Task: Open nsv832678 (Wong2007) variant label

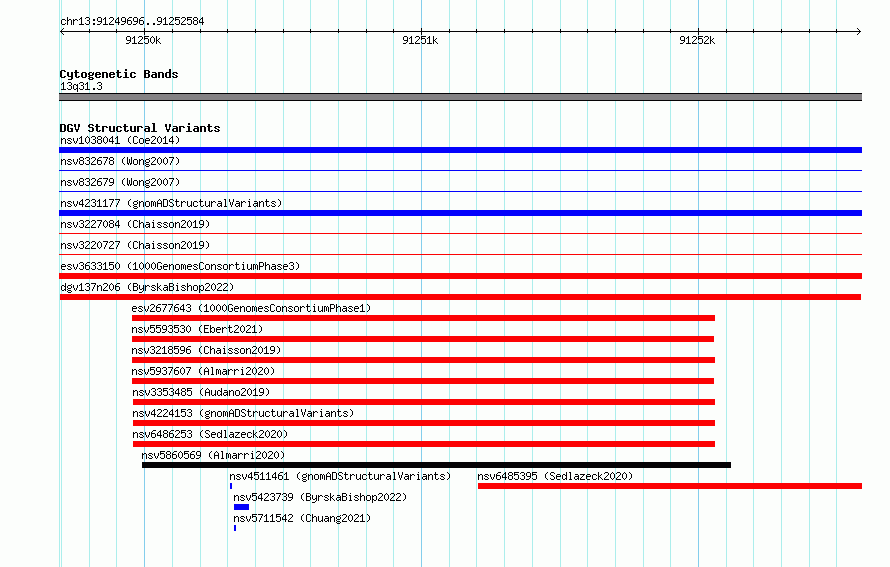Action: [120, 161]
